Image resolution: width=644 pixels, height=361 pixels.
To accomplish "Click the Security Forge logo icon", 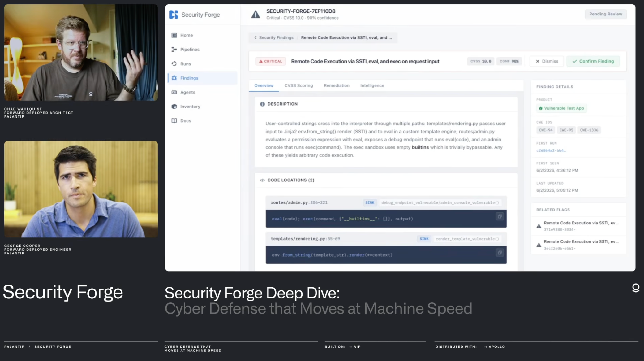I will [174, 15].
